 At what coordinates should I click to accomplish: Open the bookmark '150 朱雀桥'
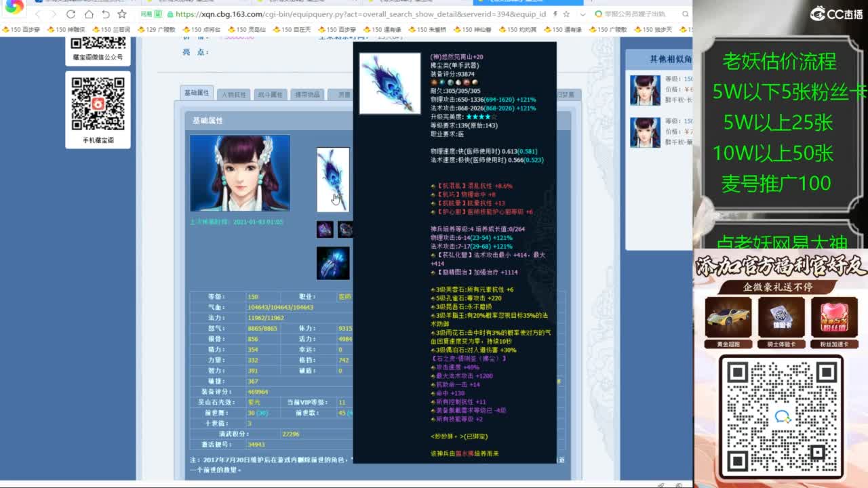tap(428, 30)
